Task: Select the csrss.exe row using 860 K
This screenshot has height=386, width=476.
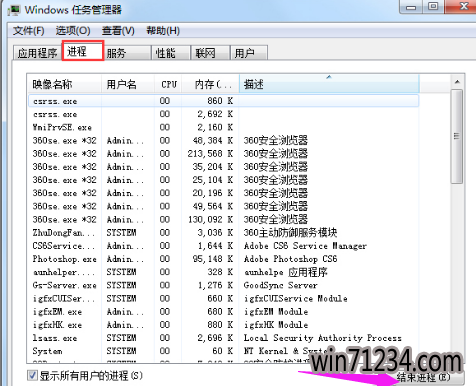Action: tap(223, 101)
